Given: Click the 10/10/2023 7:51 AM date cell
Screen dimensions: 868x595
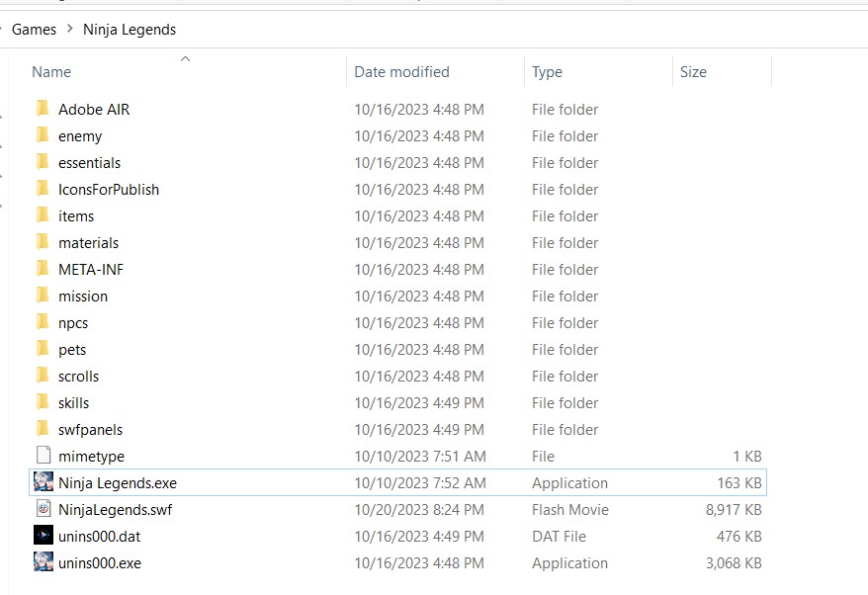Looking at the screenshot, I should click(420, 456).
